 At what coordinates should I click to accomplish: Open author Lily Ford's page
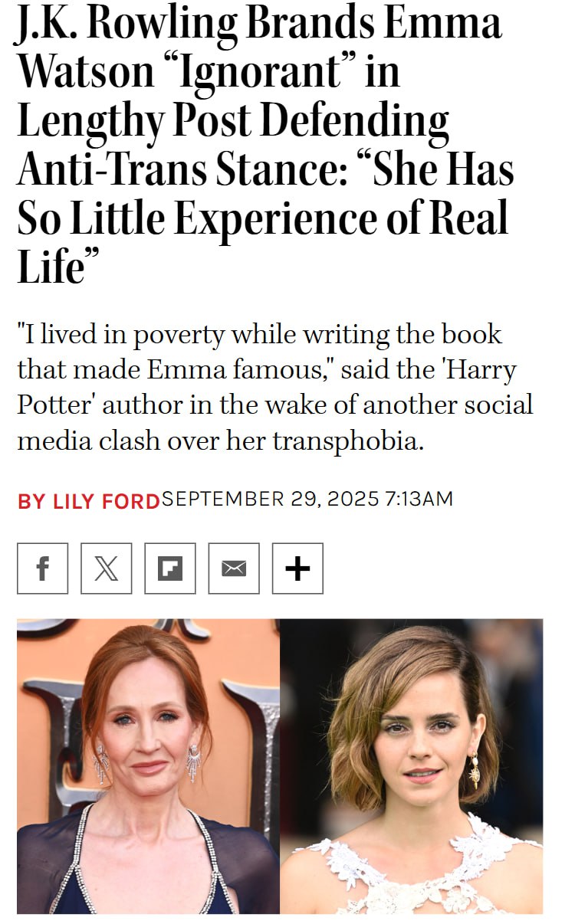tap(106, 501)
